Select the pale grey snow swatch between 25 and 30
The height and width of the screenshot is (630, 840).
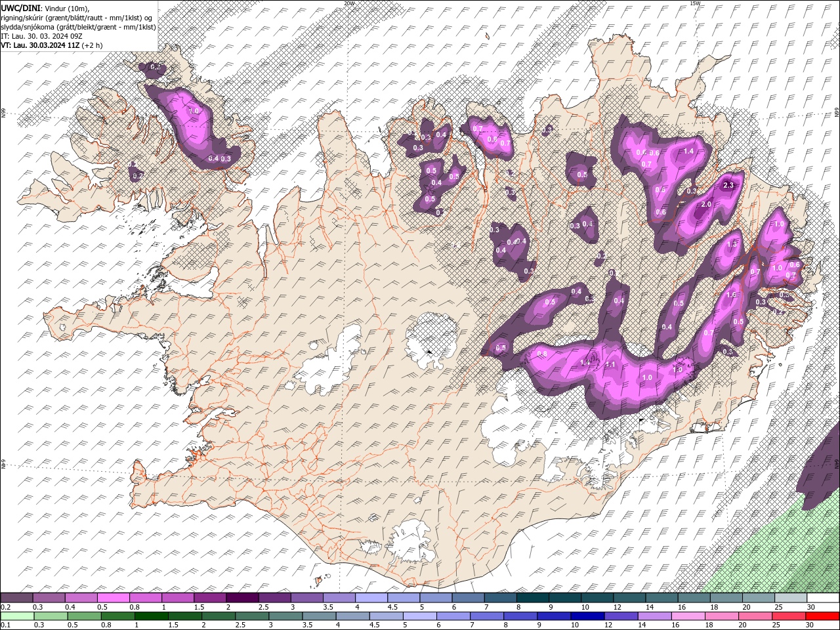click(790, 598)
